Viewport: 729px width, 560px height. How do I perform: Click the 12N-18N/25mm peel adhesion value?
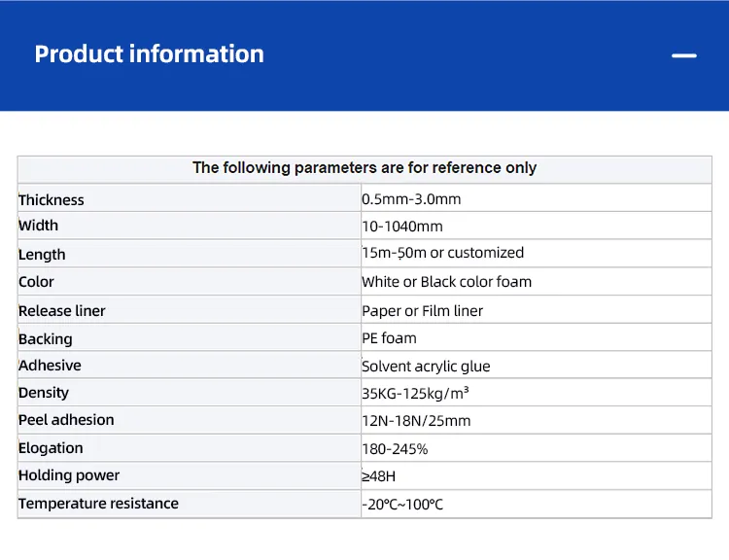(416, 421)
